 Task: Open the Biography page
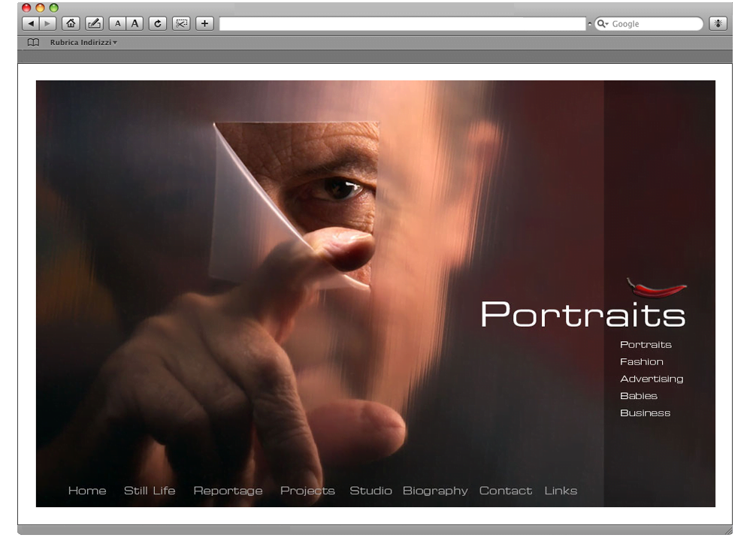click(x=435, y=491)
